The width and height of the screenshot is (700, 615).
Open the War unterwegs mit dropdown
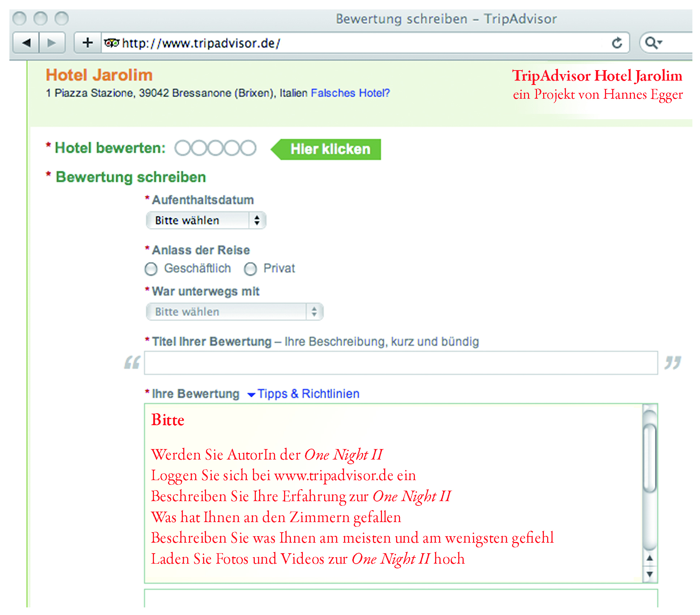[235, 312]
